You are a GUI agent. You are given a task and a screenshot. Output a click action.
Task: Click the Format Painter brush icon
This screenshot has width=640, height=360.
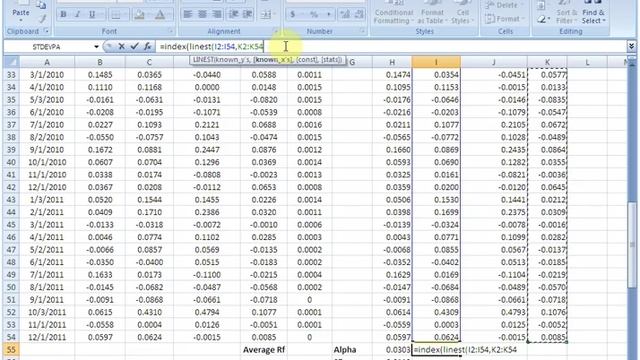(42, 19)
